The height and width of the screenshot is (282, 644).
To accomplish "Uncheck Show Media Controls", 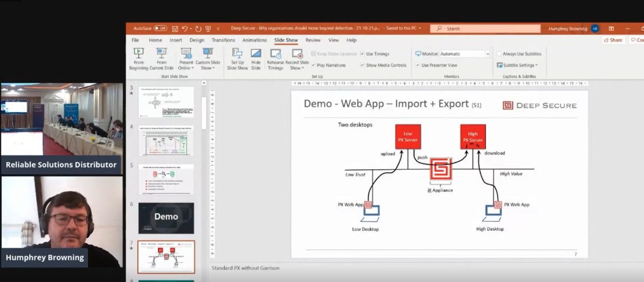I will 363,65.
